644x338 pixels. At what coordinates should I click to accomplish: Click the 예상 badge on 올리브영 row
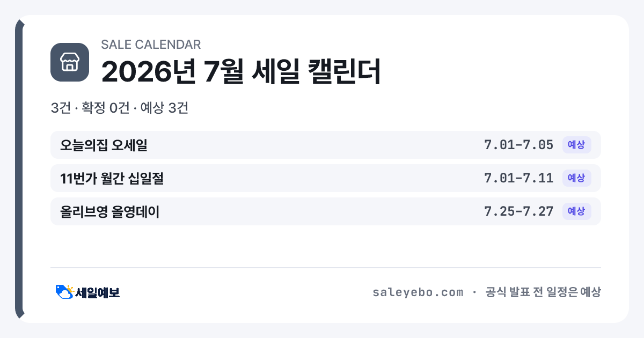(x=576, y=211)
